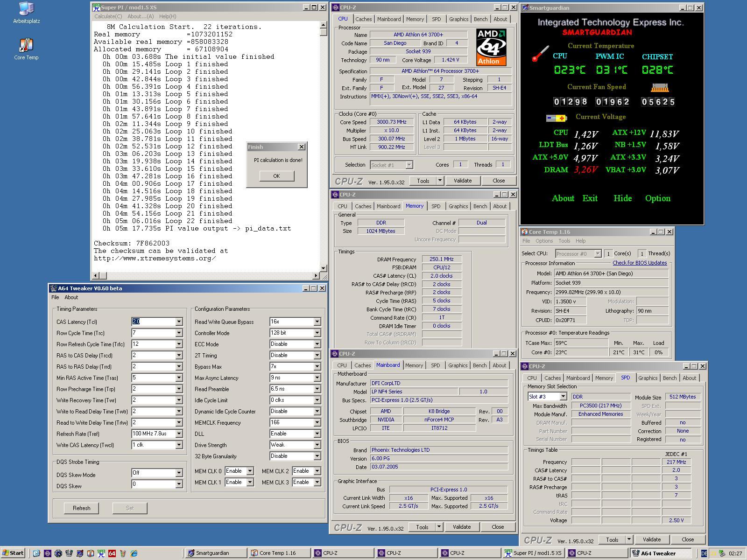Screen dimensions: 747x560
Task: Click Exit in Smartguardian
Action: [x=590, y=198]
